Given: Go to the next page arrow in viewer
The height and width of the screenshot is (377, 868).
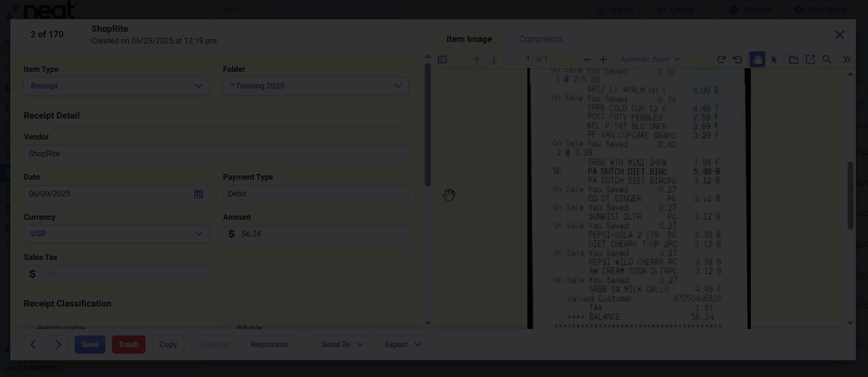Looking at the screenshot, I should tap(494, 60).
